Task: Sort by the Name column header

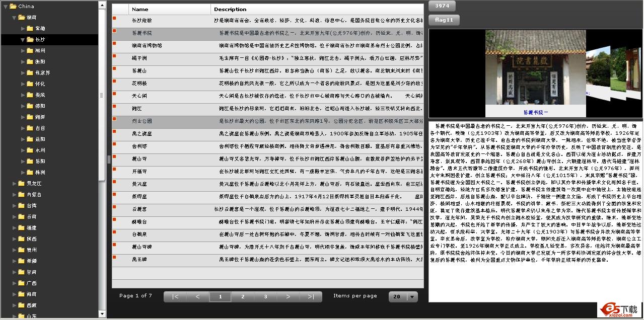Action: click(170, 9)
